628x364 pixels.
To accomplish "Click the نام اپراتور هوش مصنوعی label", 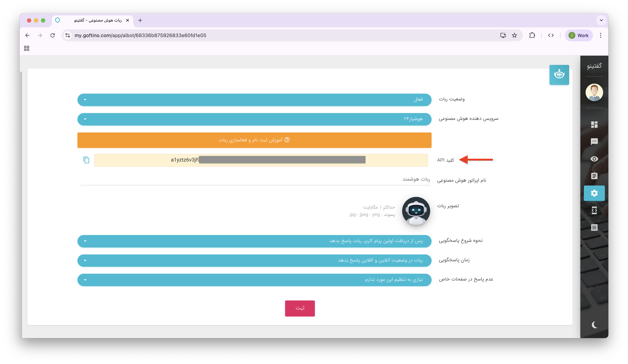I will [x=462, y=180].
